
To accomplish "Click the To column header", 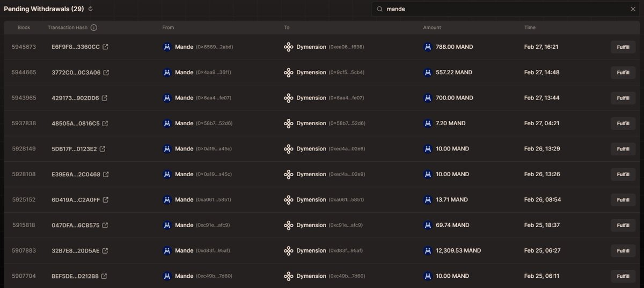I will pos(287,27).
